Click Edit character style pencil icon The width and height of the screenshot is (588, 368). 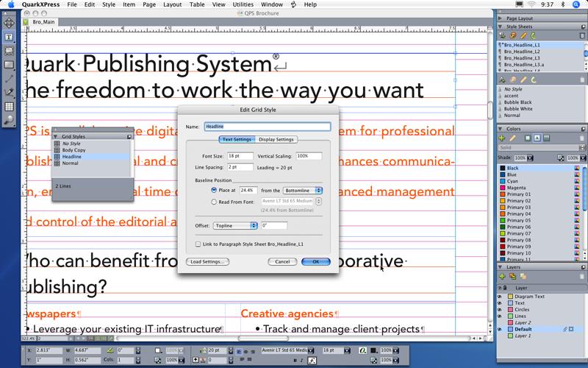tap(523, 79)
